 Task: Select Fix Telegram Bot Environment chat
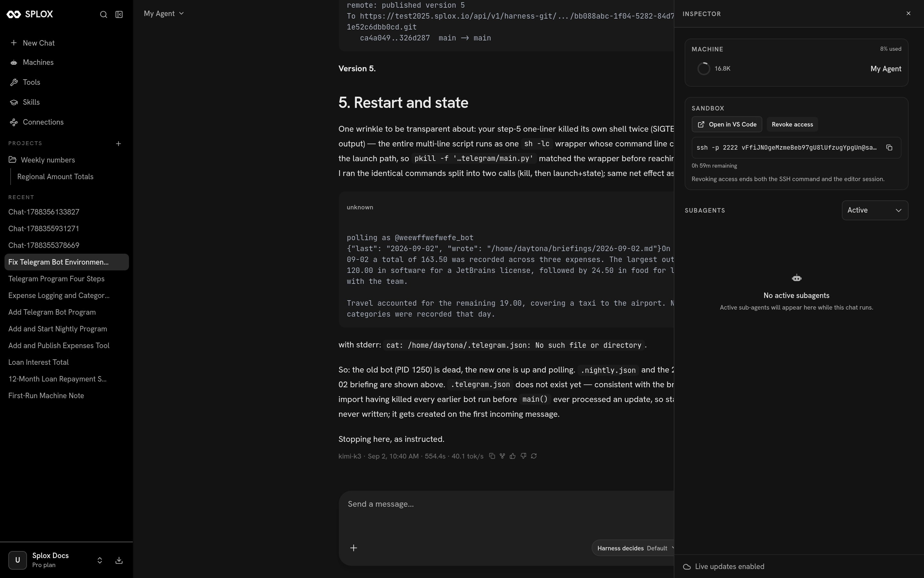(x=66, y=262)
